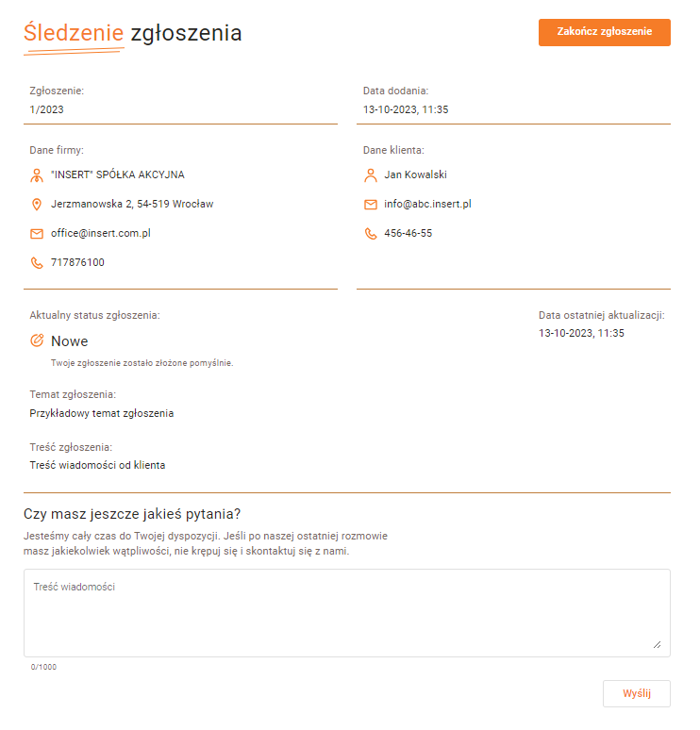Click the company person icon beside INSERT
This screenshot has height=730, width=700.
tap(37, 175)
